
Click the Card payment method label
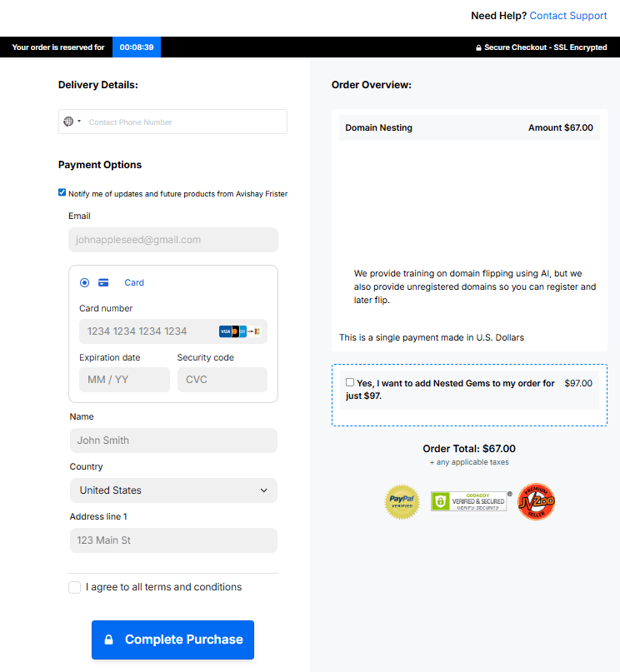click(134, 282)
